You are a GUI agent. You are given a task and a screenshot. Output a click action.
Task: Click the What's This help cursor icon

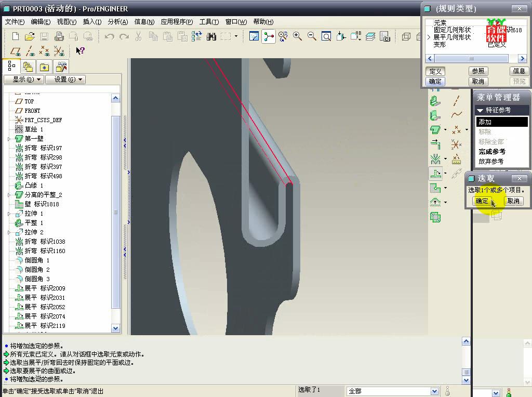(80, 51)
